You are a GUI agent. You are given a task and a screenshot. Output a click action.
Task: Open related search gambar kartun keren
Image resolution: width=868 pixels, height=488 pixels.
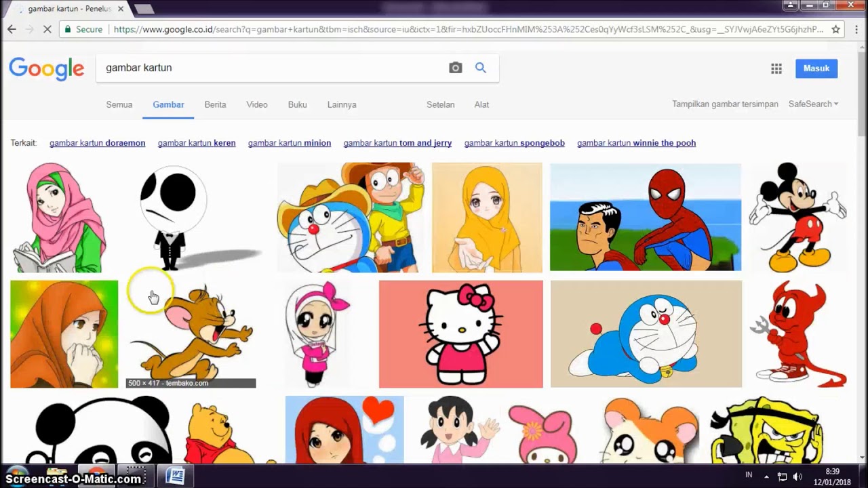197,143
